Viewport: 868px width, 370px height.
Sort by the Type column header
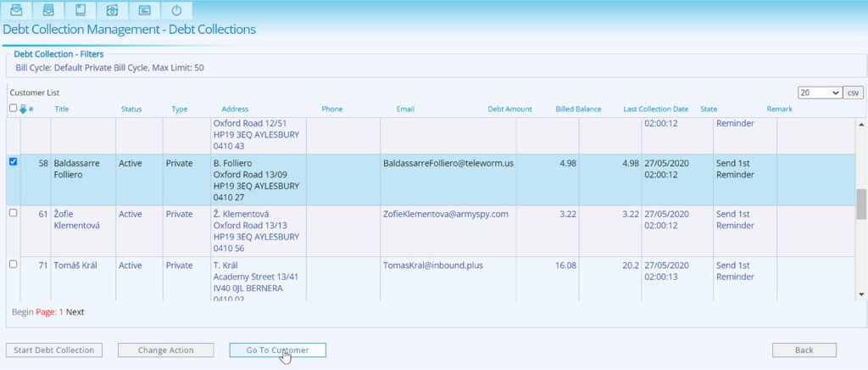tap(180, 109)
